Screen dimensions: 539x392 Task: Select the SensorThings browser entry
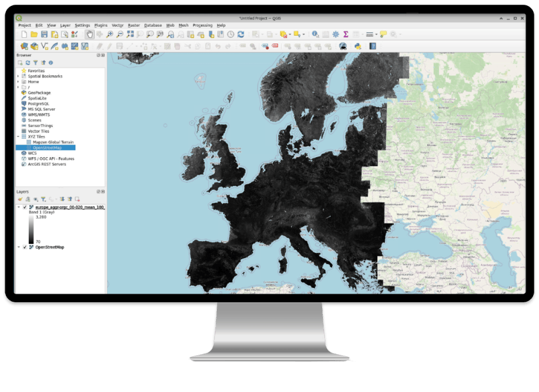pyautogui.click(x=40, y=126)
